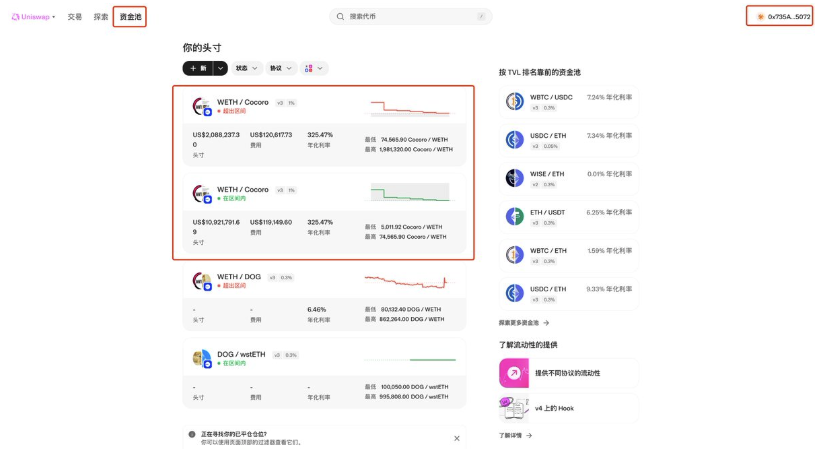Click the v4 上的 Hook illustration icon
The height and width of the screenshot is (452, 821).
pos(513,408)
